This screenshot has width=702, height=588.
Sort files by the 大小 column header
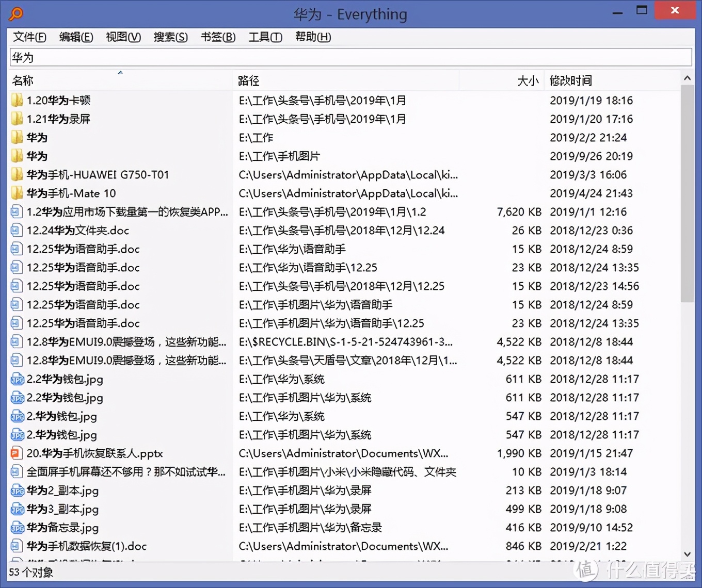(528, 80)
